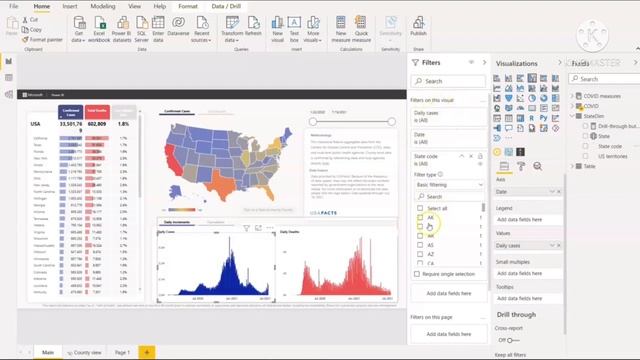This screenshot has height=360, width=640.
Task: Collapse the State code filter card
Action: coord(462,156)
